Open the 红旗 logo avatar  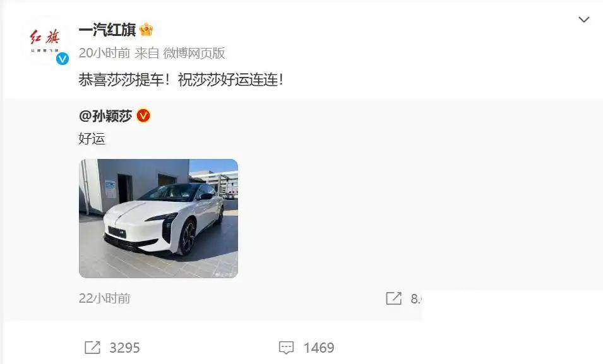pyautogui.click(x=45, y=41)
